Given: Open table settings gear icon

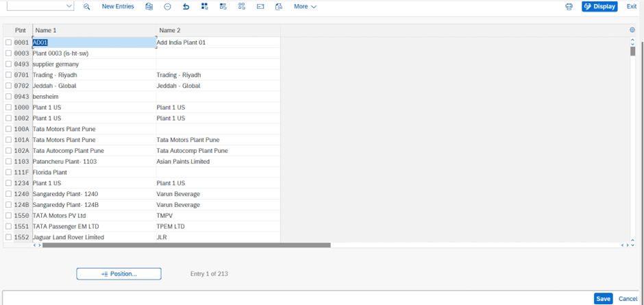Looking at the screenshot, I should (x=632, y=29).
